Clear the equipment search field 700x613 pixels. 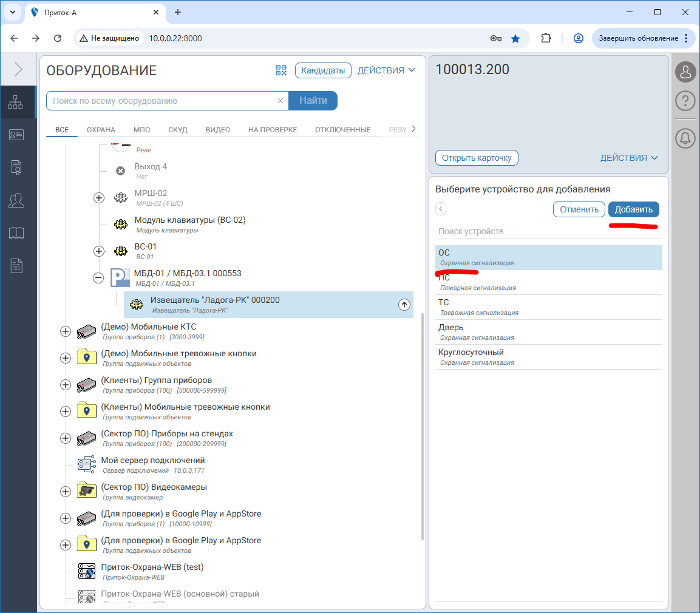pos(280,101)
